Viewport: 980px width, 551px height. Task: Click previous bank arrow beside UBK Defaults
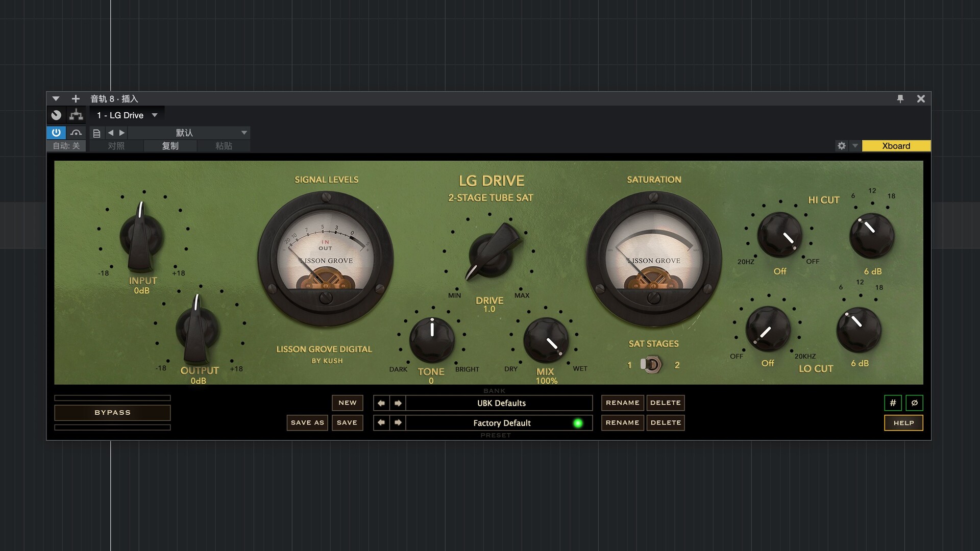[381, 403]
